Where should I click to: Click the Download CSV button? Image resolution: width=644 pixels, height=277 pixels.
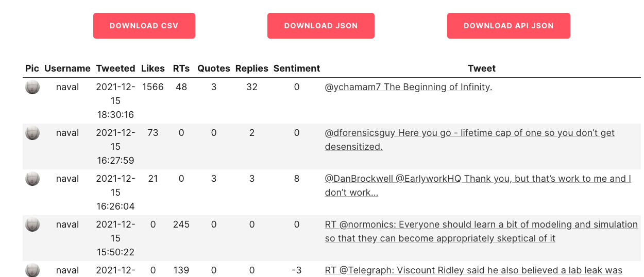click(144, 26)
